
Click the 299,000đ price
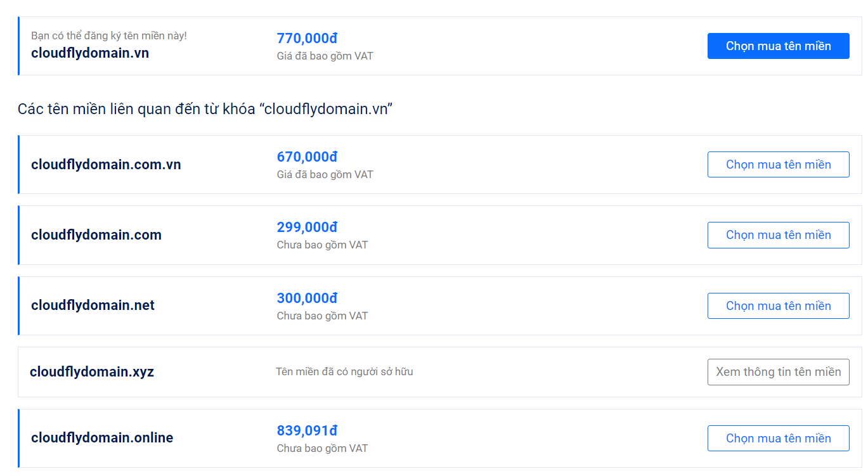(x=308, y=228)
